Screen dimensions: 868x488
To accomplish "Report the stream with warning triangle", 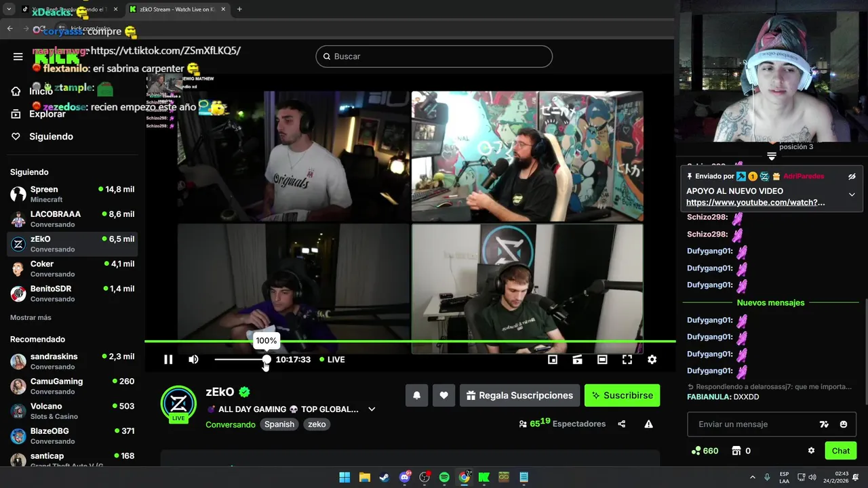I will (648, 424).
